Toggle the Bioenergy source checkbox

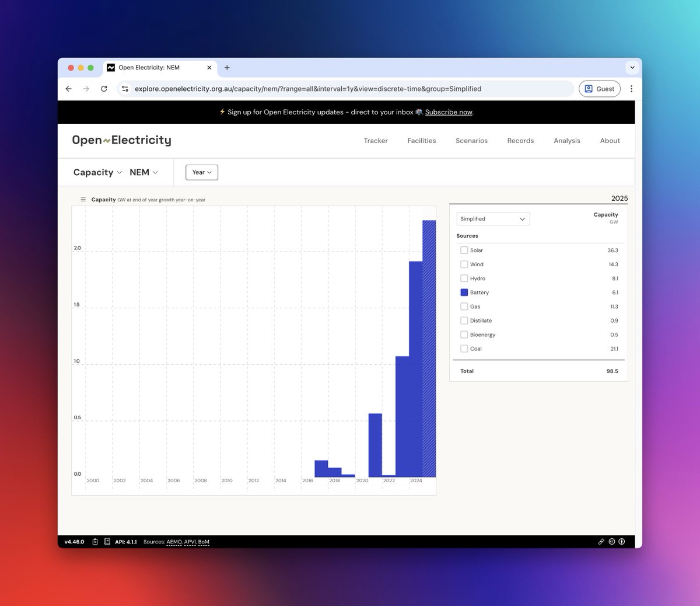click(x=464, y=335)
